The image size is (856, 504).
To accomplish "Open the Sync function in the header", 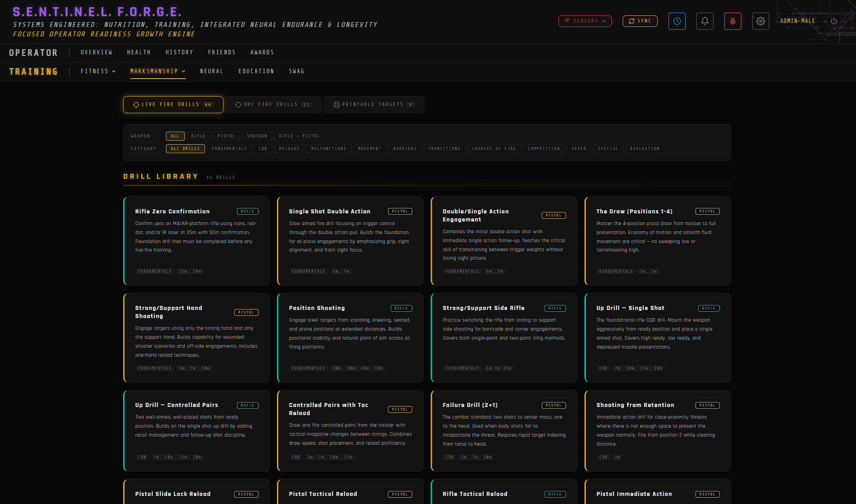I will click(x=640, y=21).
